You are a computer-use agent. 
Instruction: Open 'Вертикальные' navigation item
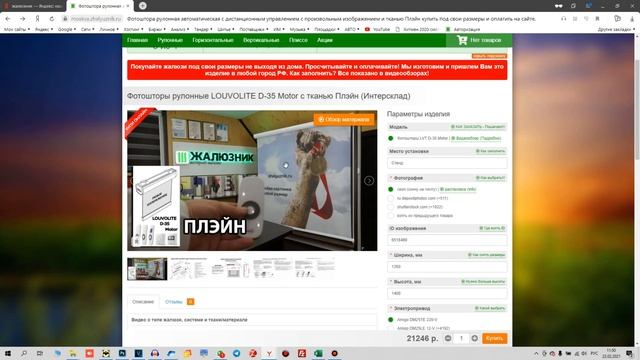tap(261, 40)
